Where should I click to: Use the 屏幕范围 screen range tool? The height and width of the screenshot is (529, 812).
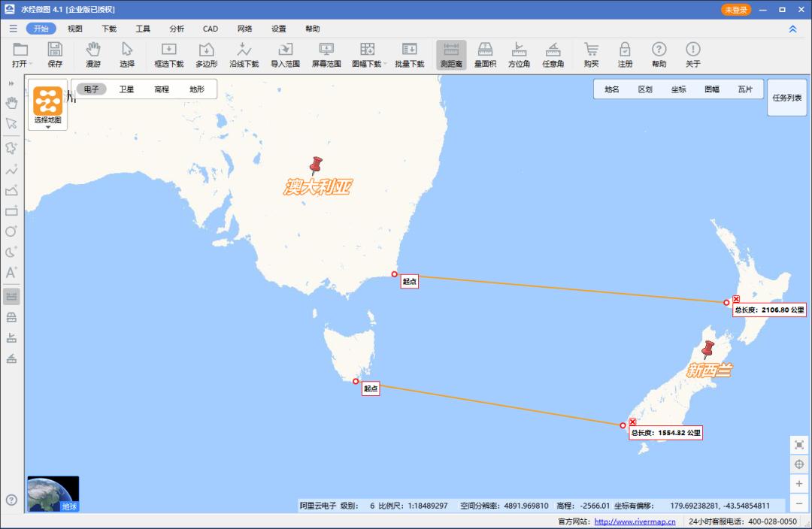(326, 54)
